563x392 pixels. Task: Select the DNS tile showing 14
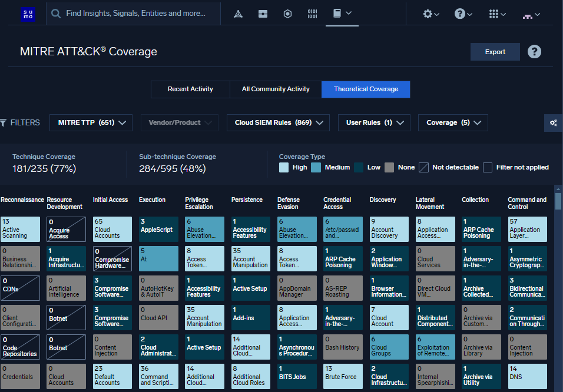click(528, 376)
